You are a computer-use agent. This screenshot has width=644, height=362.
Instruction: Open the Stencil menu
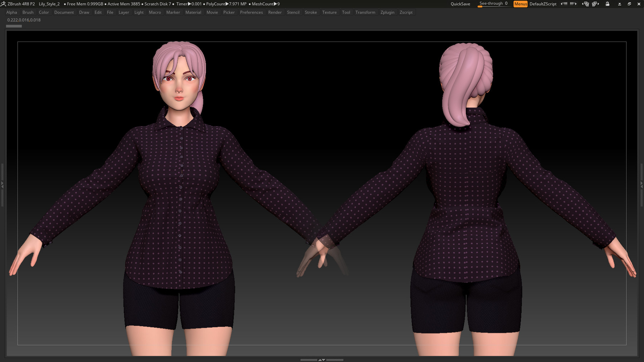[293, 12]
